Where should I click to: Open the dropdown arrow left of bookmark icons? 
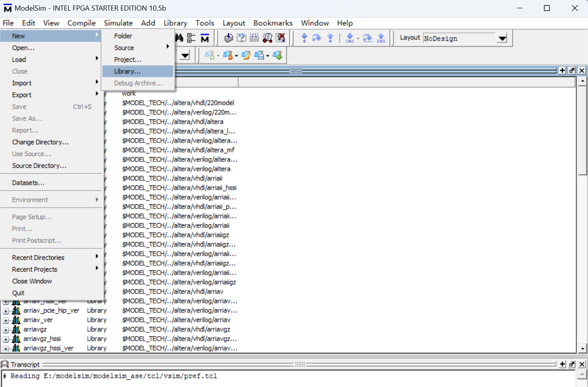[x=185, y=55]
